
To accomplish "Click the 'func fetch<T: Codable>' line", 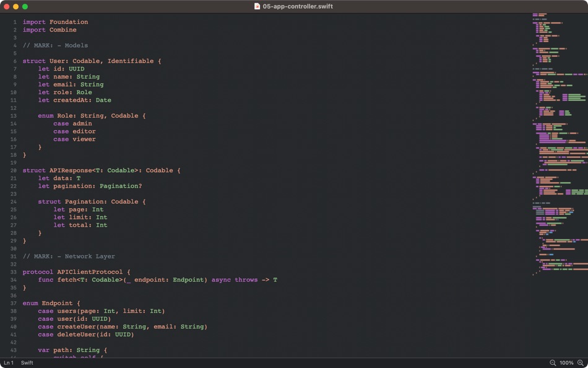I will (x=157, y=280).
